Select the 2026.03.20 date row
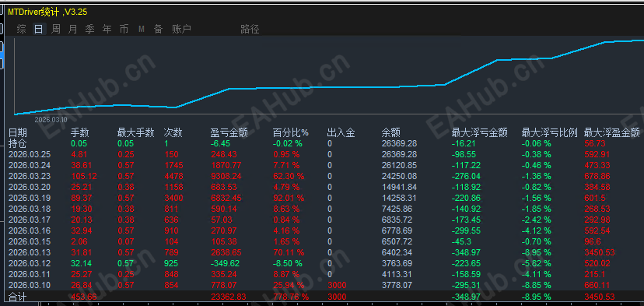 pos(29,187)
